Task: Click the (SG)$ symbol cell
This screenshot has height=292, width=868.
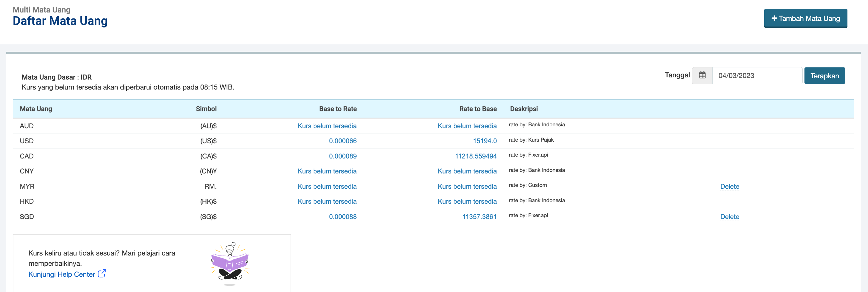Action: [x=208, y=217]
